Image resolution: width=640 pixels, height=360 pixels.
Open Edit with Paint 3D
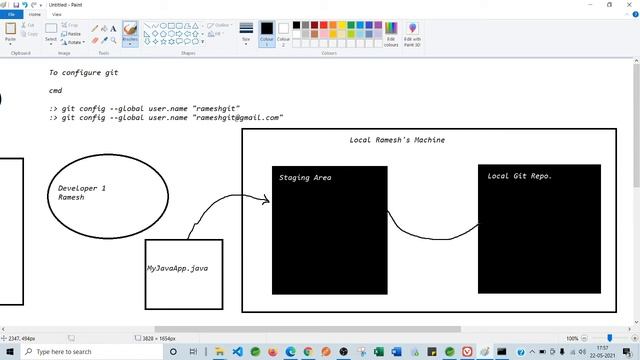click(x=412, y=34)
